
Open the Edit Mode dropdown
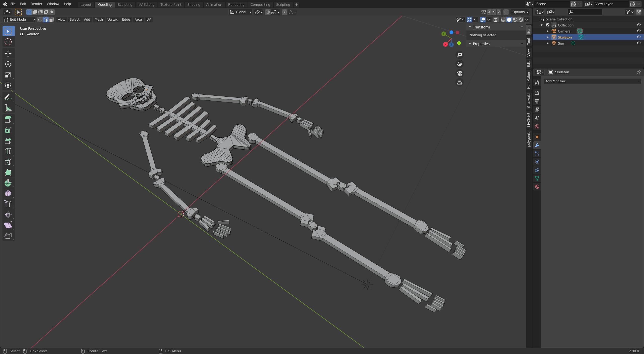coord(19,20)
